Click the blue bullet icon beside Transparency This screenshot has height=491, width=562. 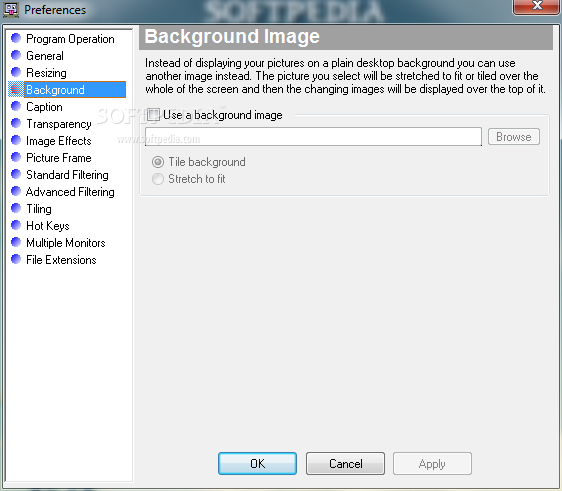click(x=16, y=123)
